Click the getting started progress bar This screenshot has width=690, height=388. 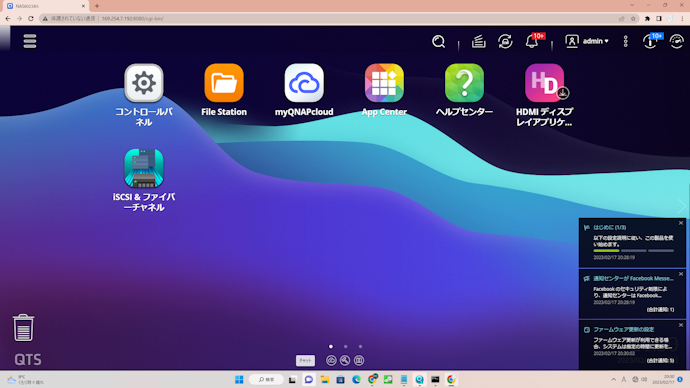pos(633,250)
